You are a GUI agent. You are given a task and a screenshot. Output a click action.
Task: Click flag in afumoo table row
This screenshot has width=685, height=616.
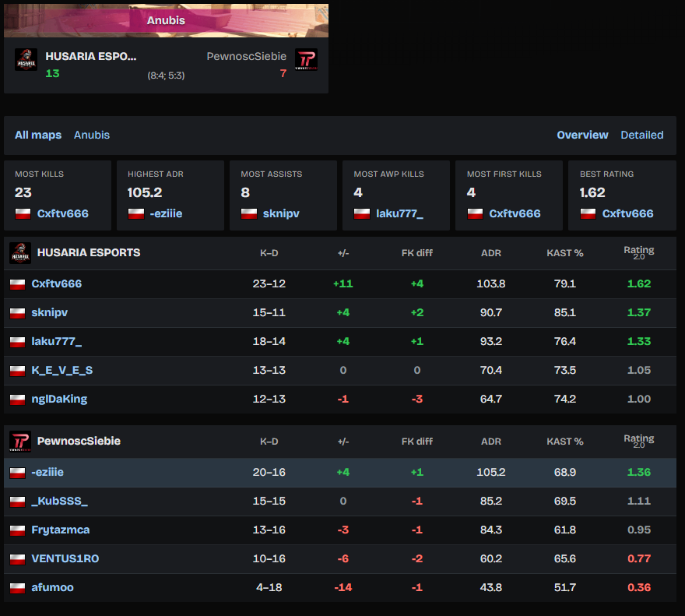pyautogui.click(x=17, y=588)
